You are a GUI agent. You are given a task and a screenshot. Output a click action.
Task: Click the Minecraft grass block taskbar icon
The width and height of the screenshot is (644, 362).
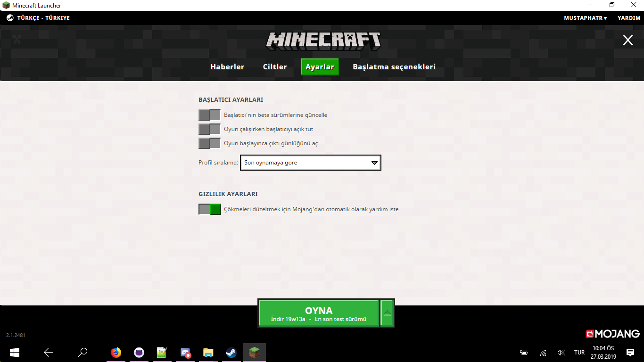tap(255, 352)
